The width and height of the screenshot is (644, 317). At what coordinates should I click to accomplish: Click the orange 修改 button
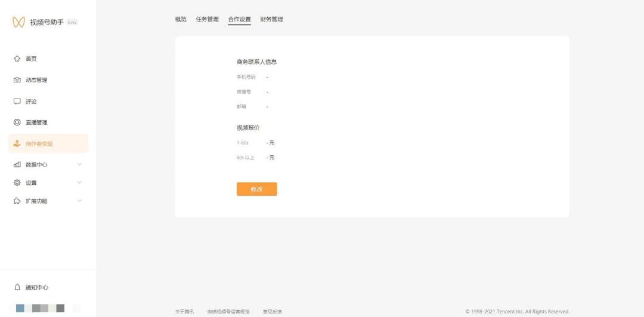coord(256,189)
